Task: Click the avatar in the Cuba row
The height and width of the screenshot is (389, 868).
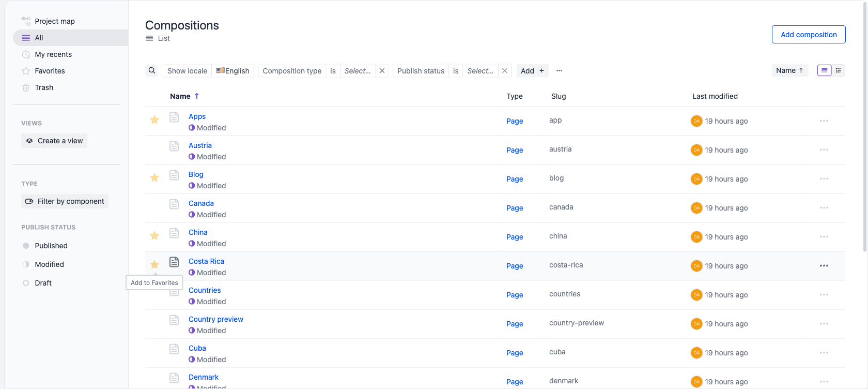Action: [x=696, y=353]
